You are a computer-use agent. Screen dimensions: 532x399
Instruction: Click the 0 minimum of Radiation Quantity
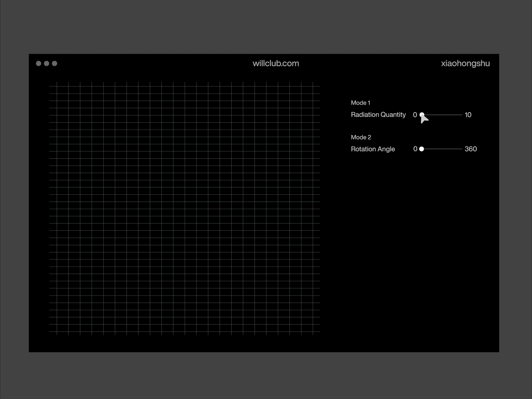pos(415,115)
